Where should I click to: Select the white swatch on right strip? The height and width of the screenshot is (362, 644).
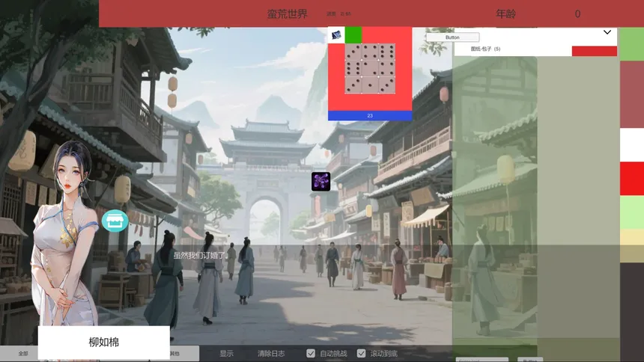[632, 145]
